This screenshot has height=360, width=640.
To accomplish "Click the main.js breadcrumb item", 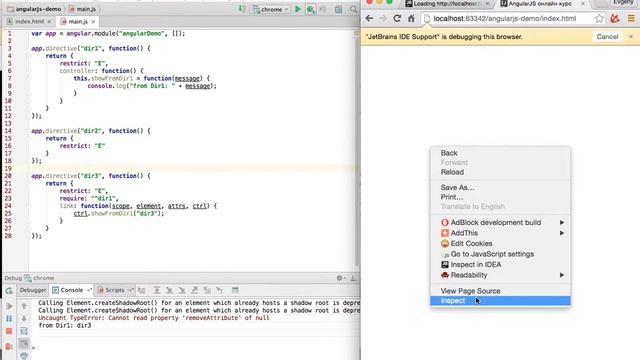I will [x=82, y=9].
